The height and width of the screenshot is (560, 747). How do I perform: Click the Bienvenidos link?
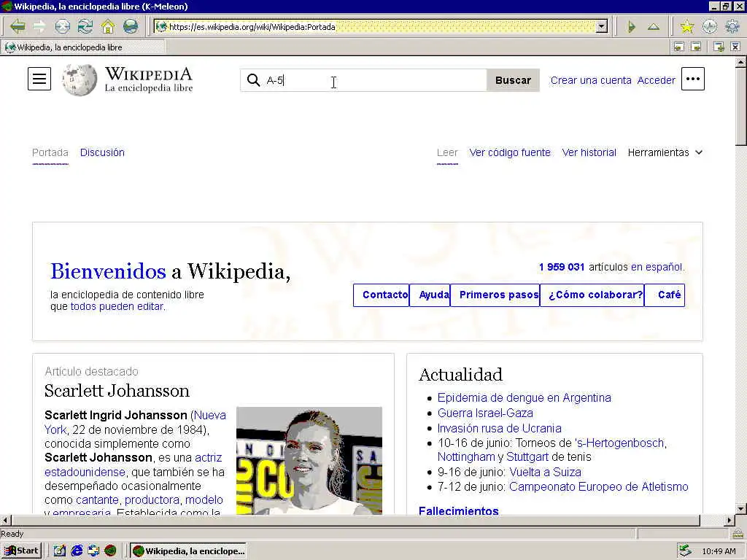click(x=108, y=271)
